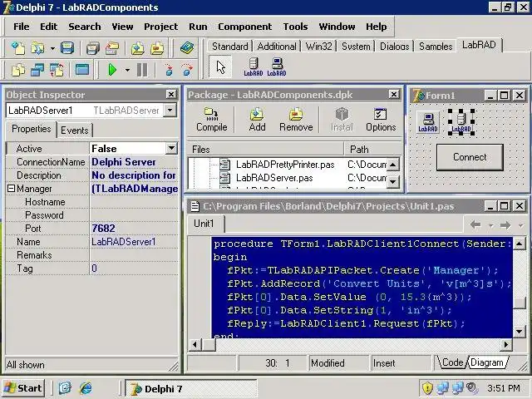Click the Delphi 7 taskbar button
The image size is (532, 399).
(191, 388)
